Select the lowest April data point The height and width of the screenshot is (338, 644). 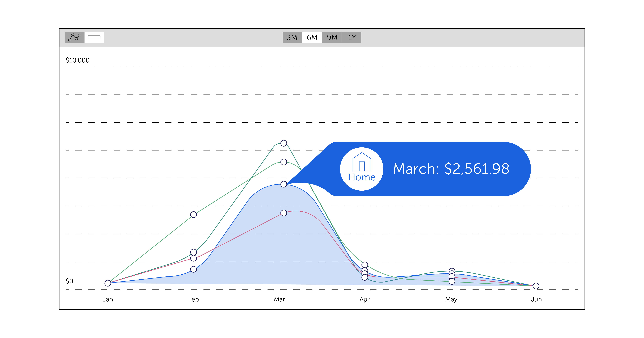[x=365, y=277]
